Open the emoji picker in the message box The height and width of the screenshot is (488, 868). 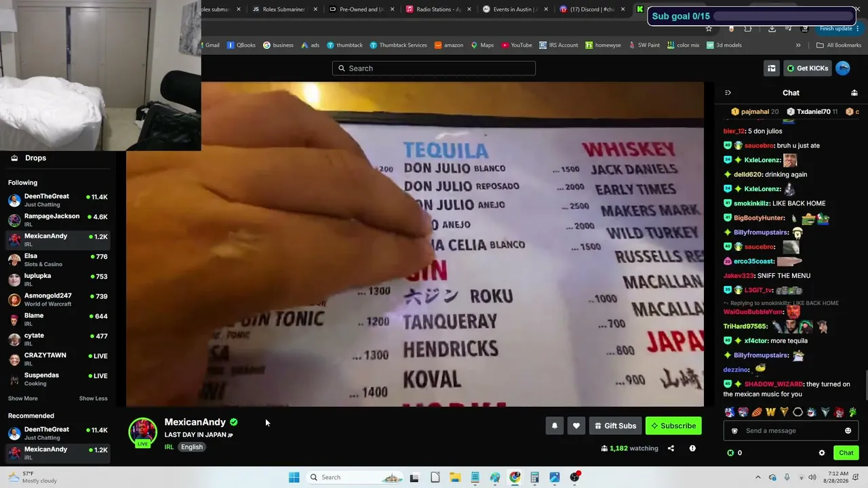[848, 430]
